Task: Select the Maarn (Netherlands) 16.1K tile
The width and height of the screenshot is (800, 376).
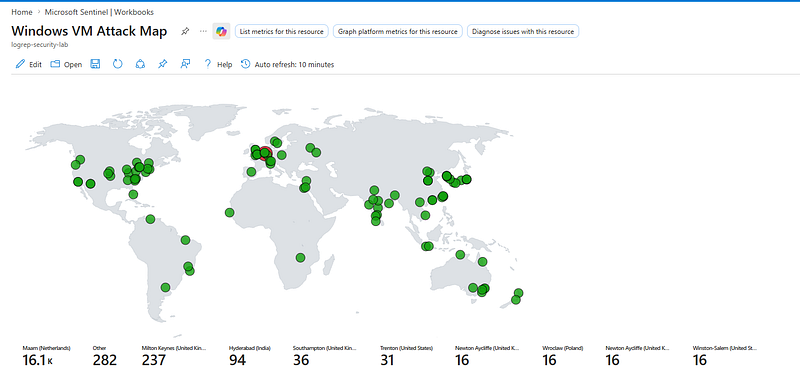Action: tap(46, 356)
